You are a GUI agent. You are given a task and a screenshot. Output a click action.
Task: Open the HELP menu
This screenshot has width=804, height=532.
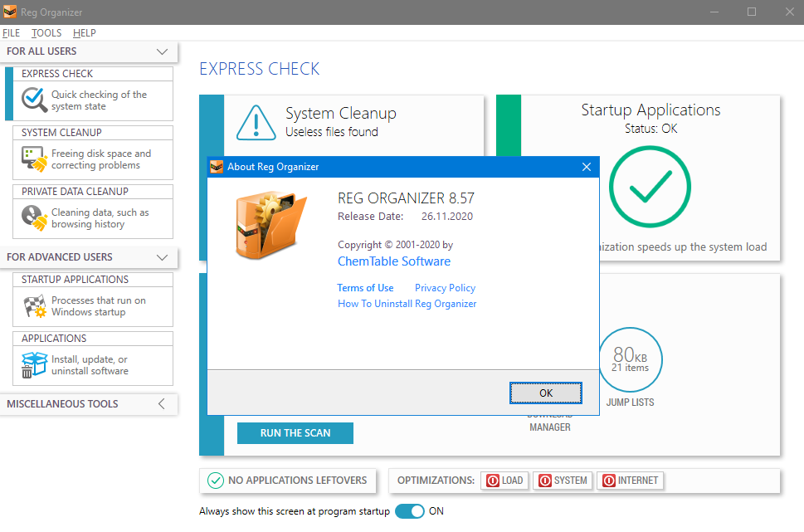pyautogui.click(x=84, y=33)
